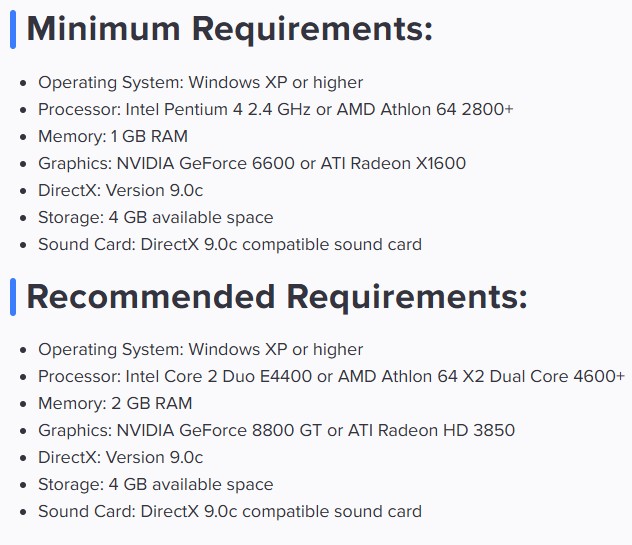Click the Memory: 1 GB RAM item
632x545 pixels.
113,136
